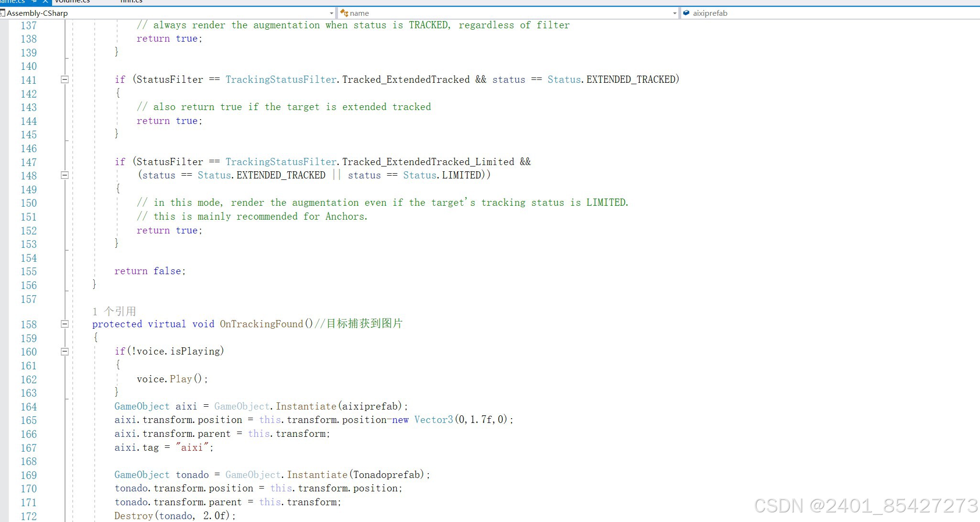Image resolution: width=980 pixels, height=522 pixels.
Task: Collapse the if block at line 148
Action: (65, 175)
